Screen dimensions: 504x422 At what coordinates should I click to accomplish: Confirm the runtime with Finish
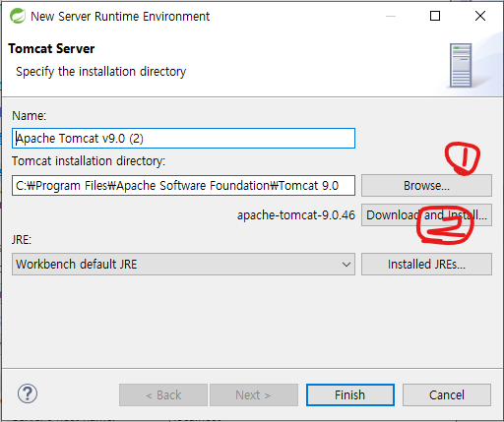350,395
